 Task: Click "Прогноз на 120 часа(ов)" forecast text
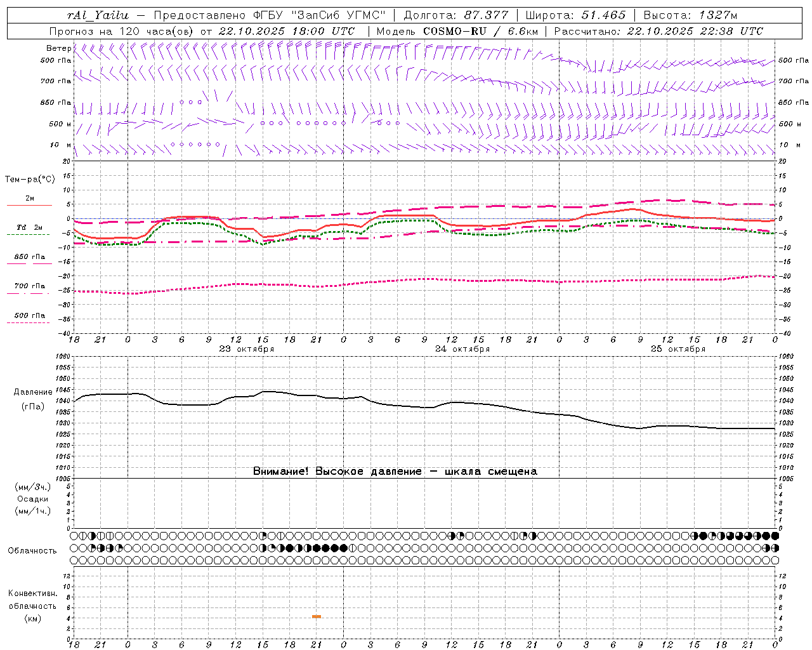tap(122, 31)
